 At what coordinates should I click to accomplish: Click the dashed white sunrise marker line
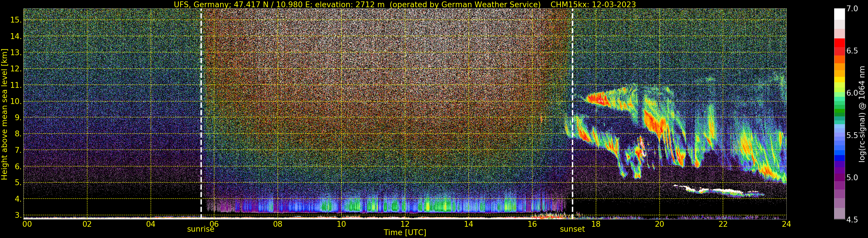pos(201,114)
